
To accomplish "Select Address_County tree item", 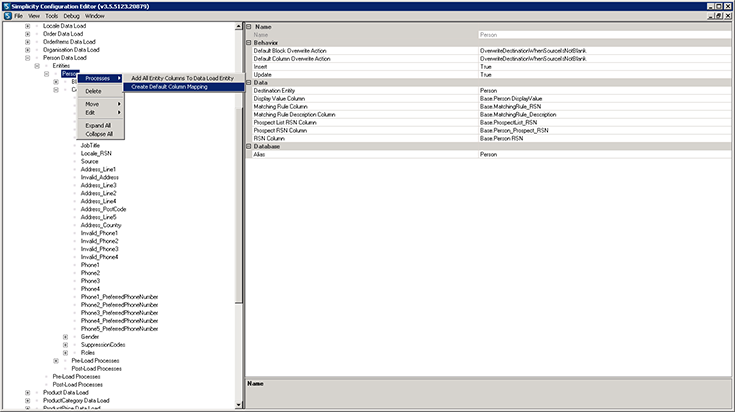I will (x=101, y=225).
